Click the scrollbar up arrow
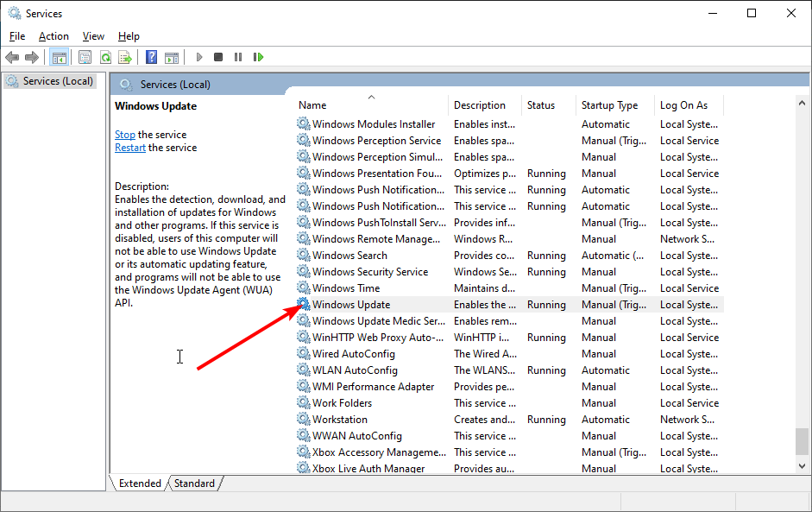Viewport: 812px width, 512px height. click(803, 103)
